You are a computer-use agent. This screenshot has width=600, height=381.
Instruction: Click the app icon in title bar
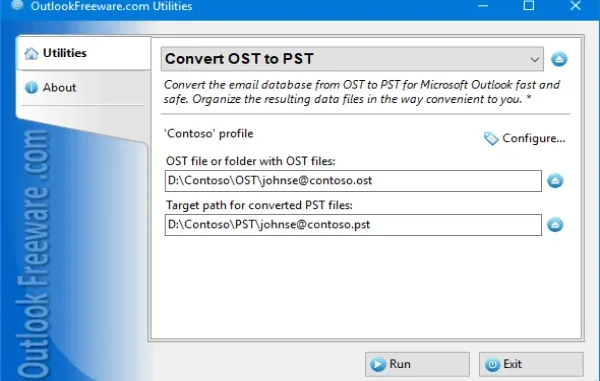[17, 5]
